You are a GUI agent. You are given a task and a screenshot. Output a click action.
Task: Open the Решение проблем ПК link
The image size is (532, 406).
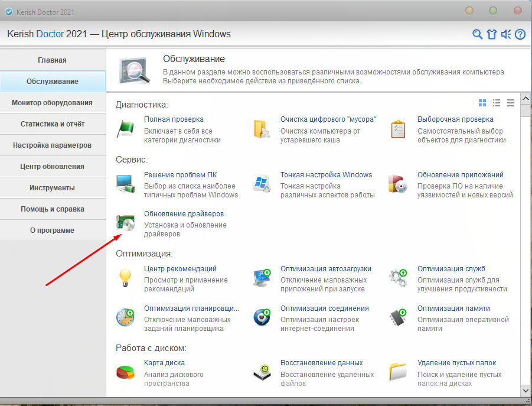pyautogui.click(x=180, y=174)
